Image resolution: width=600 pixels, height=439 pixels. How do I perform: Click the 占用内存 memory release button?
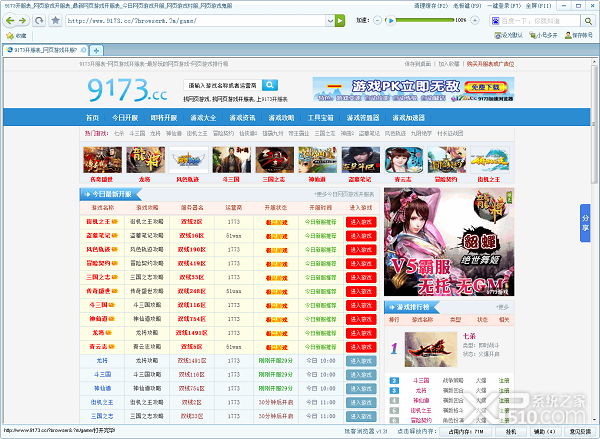465,431
